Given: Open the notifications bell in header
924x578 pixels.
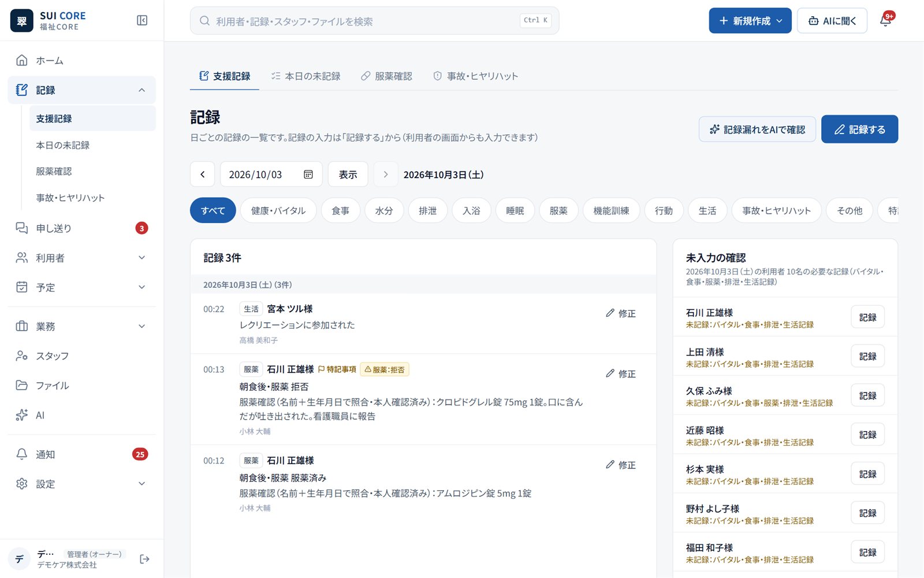Looking at the screenshot, I should 886,21.
